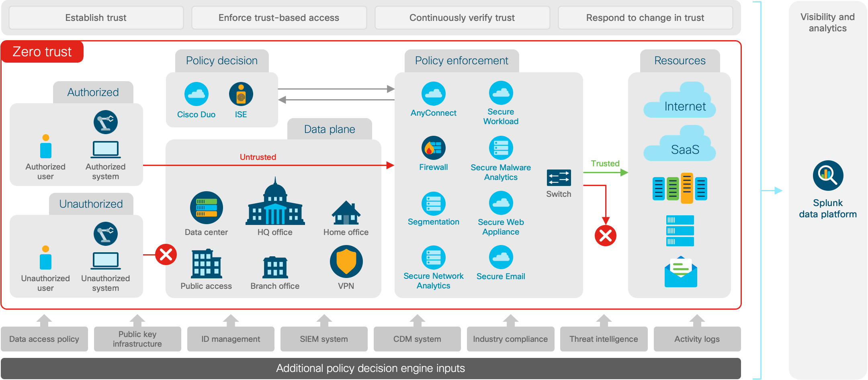Click the Policy decision tab label

tap(222, 61)
